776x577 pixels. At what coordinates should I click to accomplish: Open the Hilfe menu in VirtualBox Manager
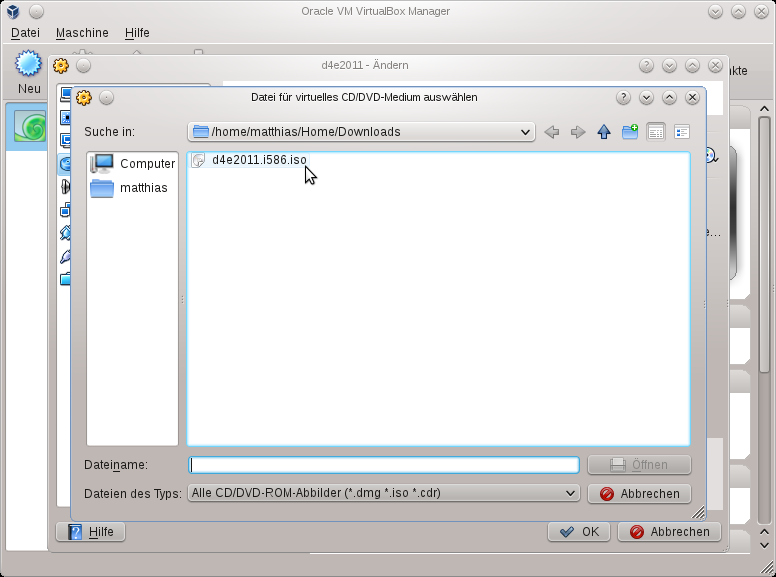(x=137, y=33)
